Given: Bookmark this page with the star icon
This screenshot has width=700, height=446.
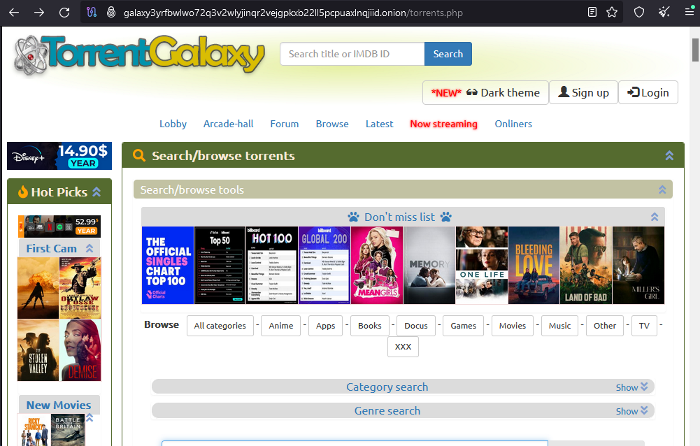Looking at the screenshot, I should point(612,13).
